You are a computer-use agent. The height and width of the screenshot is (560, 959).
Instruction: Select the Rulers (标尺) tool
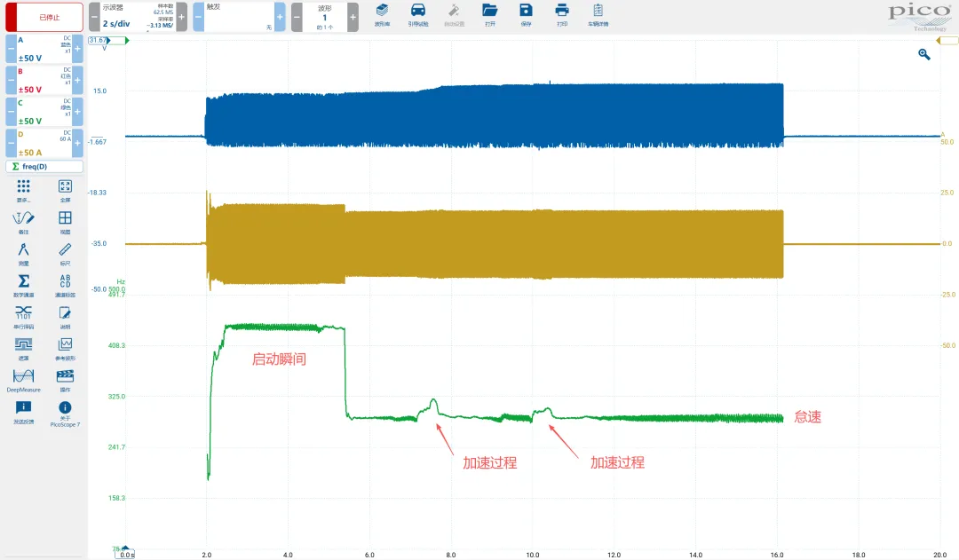65,252
